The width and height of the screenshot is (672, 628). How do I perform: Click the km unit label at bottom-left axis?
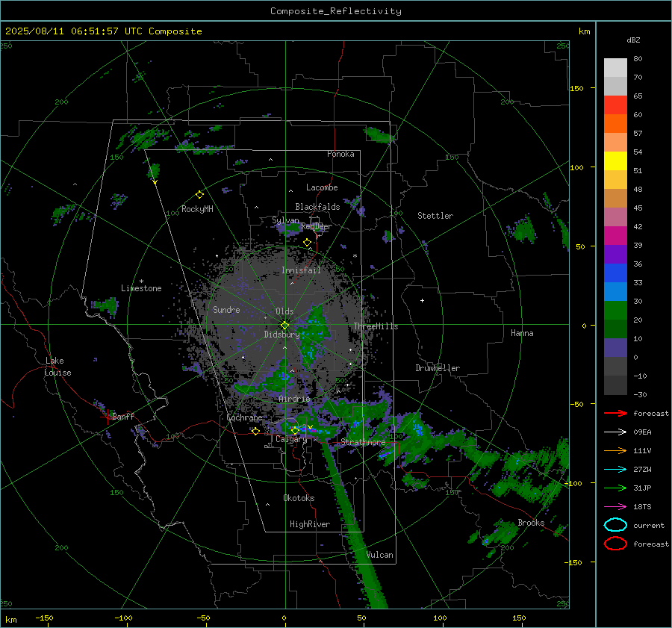click(11, 620)
